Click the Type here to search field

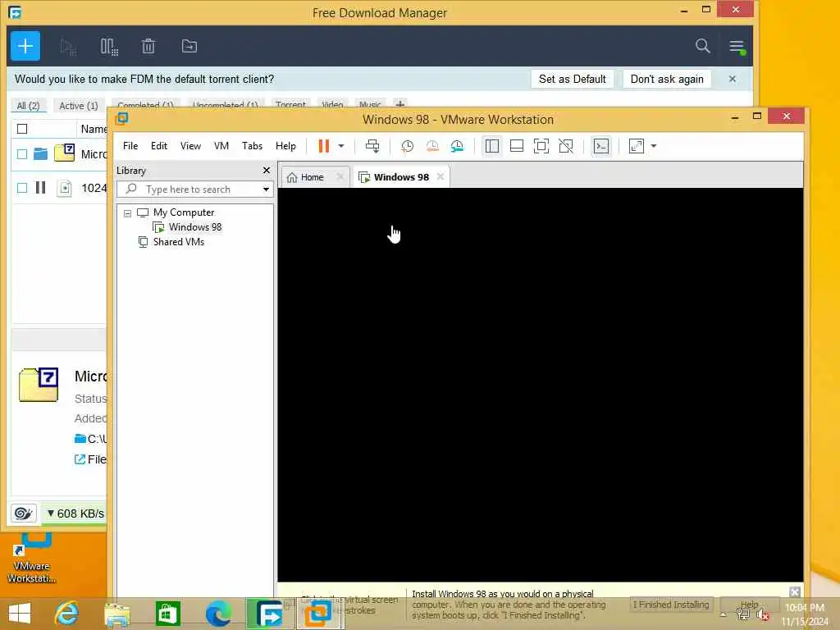[x=195, y=189]
